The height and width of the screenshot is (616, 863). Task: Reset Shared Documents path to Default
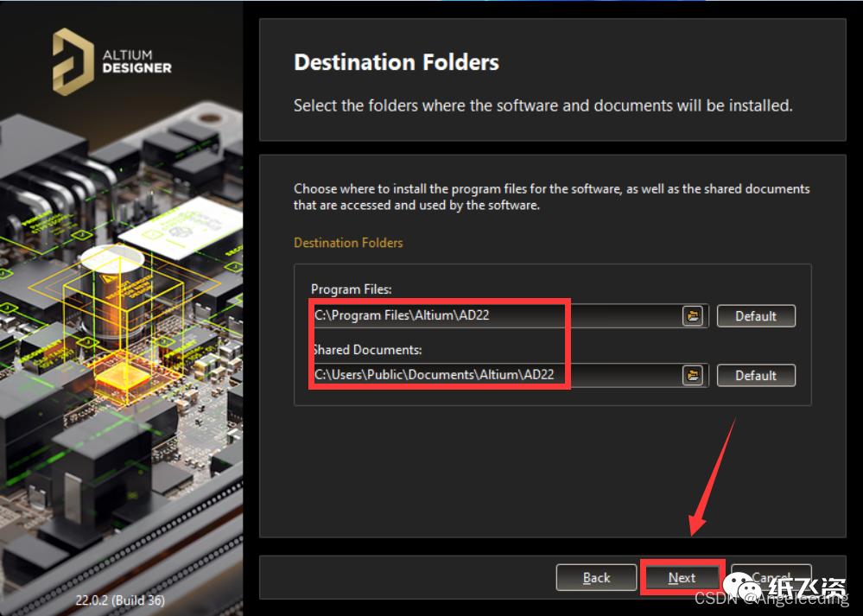point(755,376)
